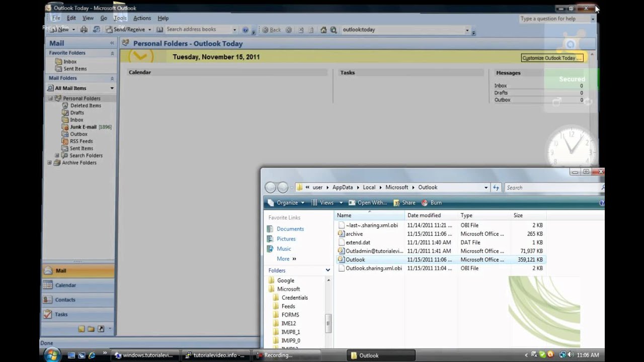Open the Views dropdown arrow in Explorer
Screen dimensions: 644x362
tap(341, 203)
